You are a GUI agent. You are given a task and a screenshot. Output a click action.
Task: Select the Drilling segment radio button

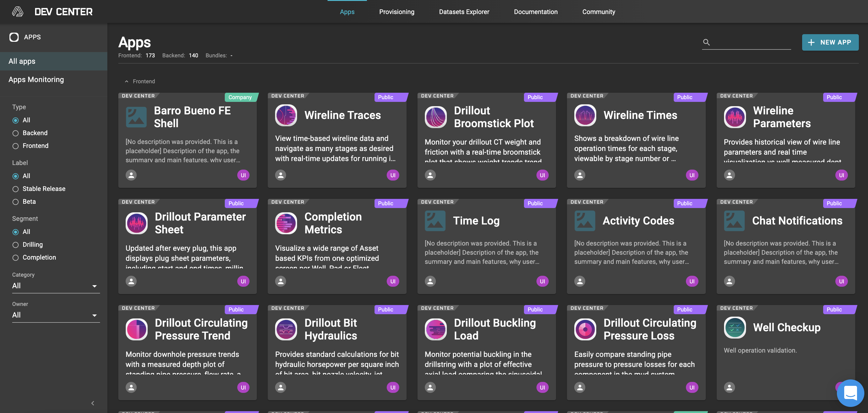(16, 245)
